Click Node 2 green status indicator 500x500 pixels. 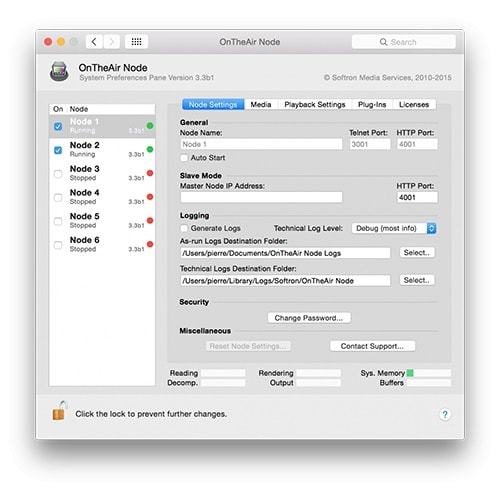pos(150,149)
